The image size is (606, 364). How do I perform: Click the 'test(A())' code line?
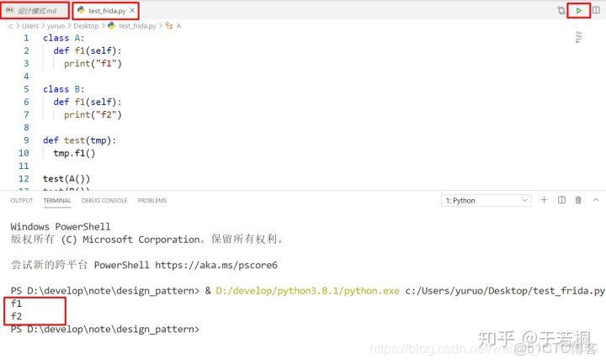click(x=66, y=179)
